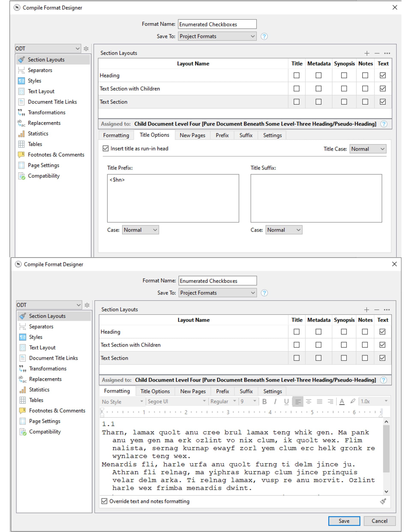Open the Segoe UI font dropdown
The height and width of the screenshot is (532, 411).
point(177,401)
